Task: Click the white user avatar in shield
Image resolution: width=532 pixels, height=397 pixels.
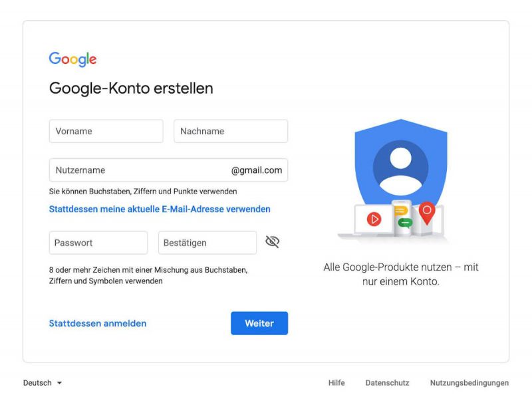Action: point(401,171)
